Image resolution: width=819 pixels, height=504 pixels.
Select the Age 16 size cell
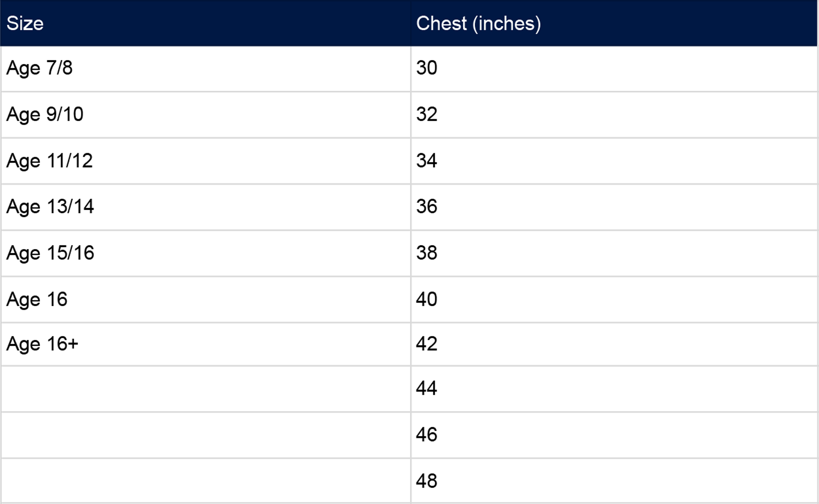pyautogui.click(x=206, y=299)
